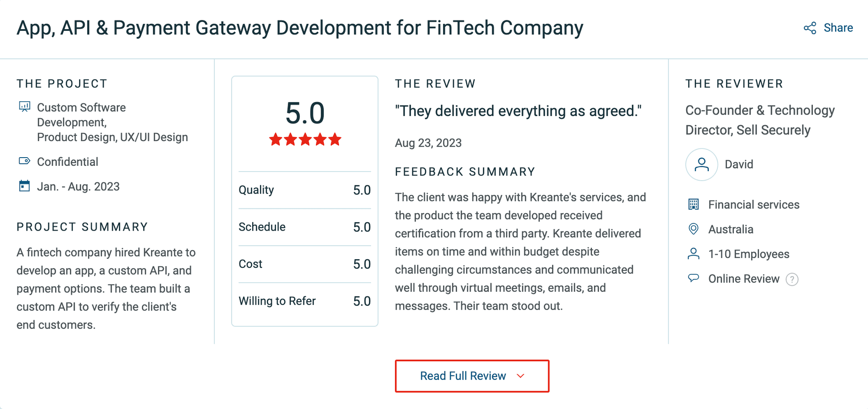Click the reviewer name David
868x409 pixels.
point(739,165)
